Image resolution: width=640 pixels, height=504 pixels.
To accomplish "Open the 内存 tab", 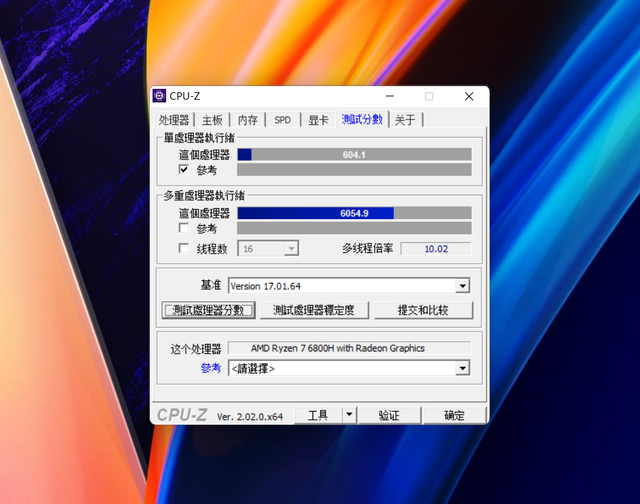I will (x=248, y=120).
